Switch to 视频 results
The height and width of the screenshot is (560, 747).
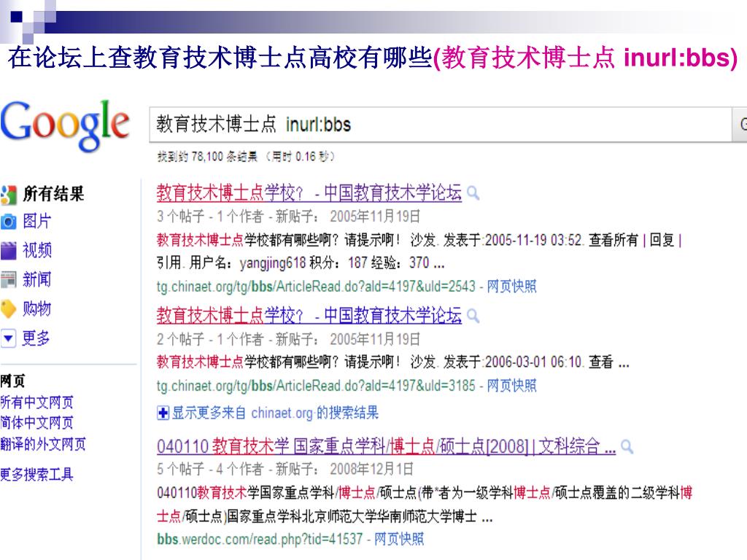click(x=36, y=251)
